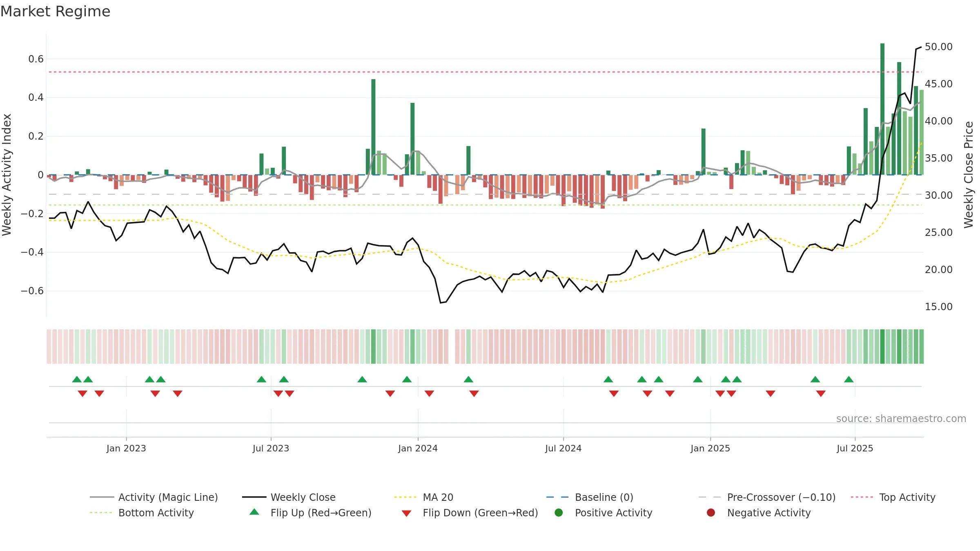
Task: Click the Weekly Close Price axis title
Action: 968,175
